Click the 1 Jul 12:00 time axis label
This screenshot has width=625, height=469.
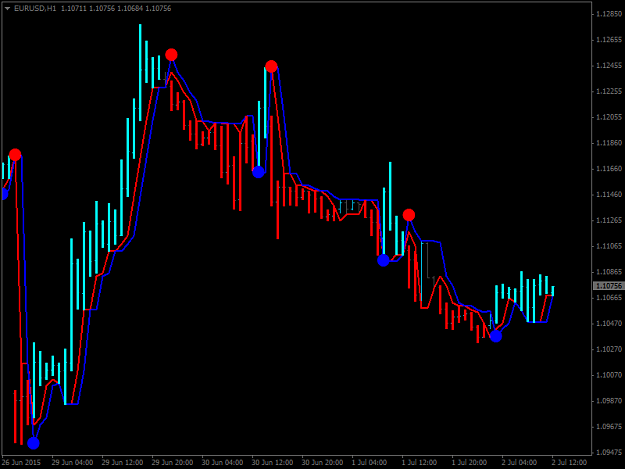pyautogui.click(x=419, y=463)
